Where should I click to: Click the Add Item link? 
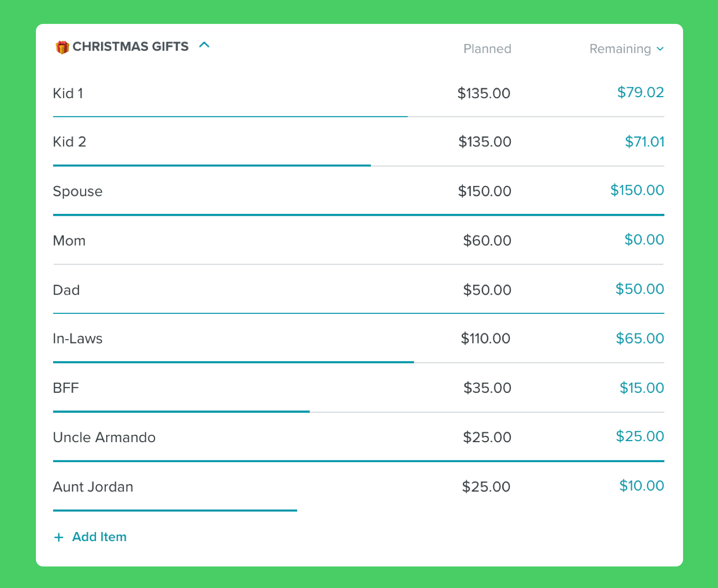click(x=99, y=537)
